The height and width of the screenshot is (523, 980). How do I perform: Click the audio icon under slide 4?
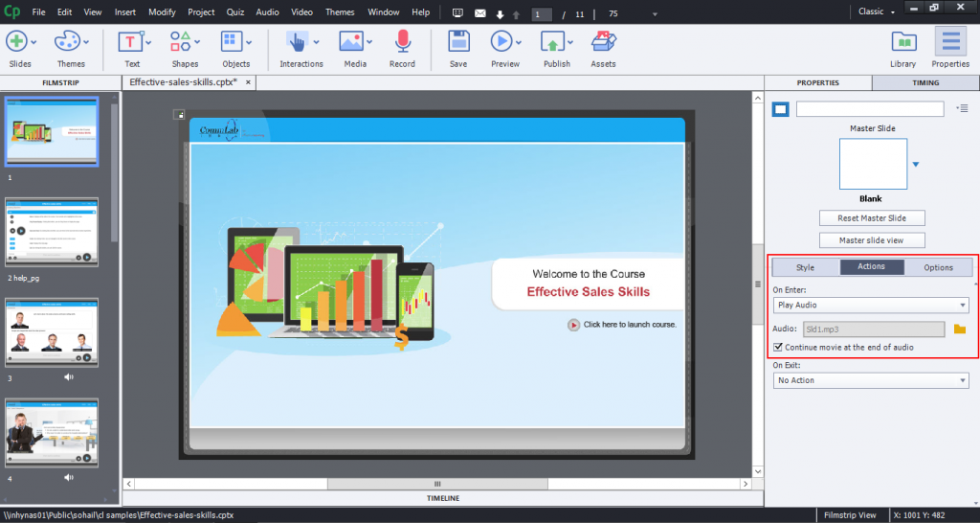click(x=69, y=477)
